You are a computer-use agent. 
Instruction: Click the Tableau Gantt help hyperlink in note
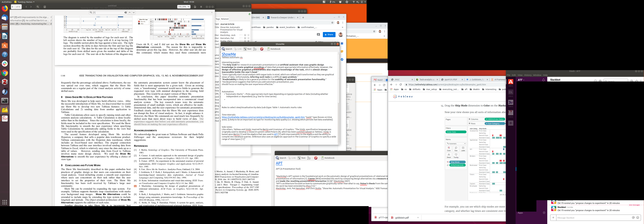tap(263, 117)
